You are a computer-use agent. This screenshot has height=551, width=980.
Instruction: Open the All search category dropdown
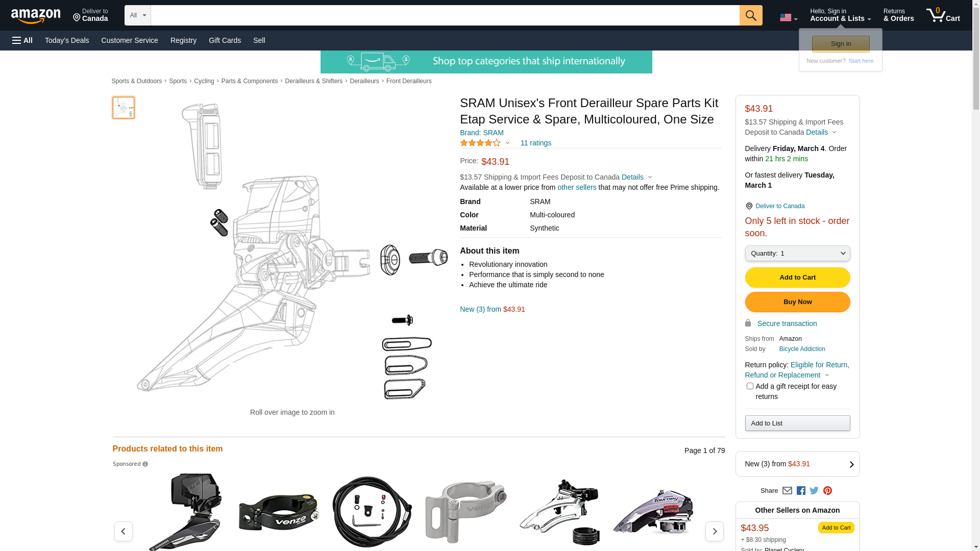137,15
